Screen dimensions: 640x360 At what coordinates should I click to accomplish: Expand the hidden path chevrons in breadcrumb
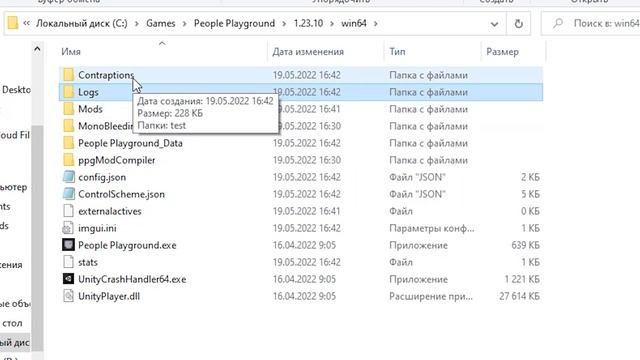click(x=27, y=23)
